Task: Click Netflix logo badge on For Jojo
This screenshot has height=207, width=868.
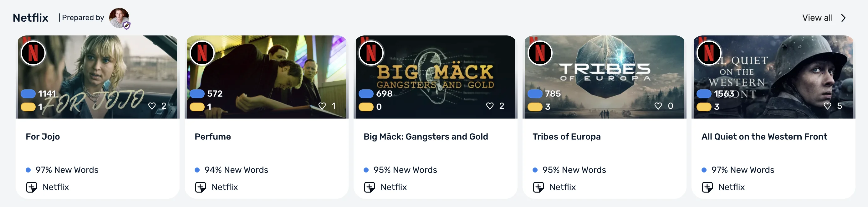Action: pyautogui.click(x=33, y=53)
